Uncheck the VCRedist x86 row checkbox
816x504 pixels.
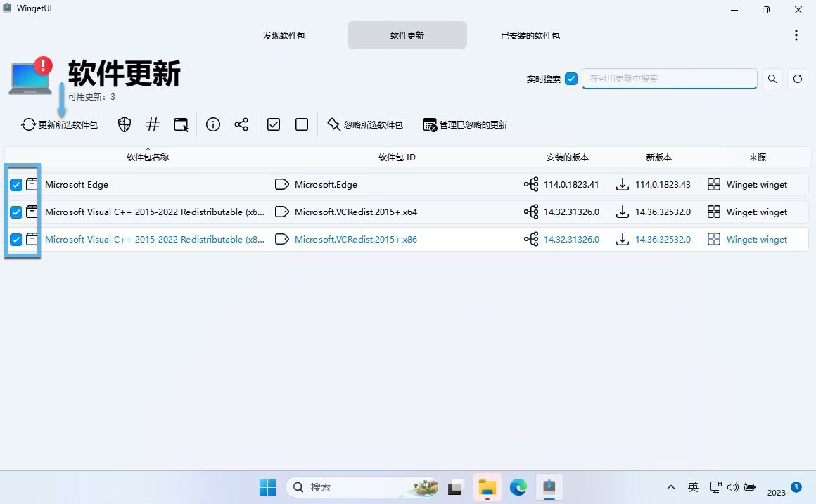[15, 240]
